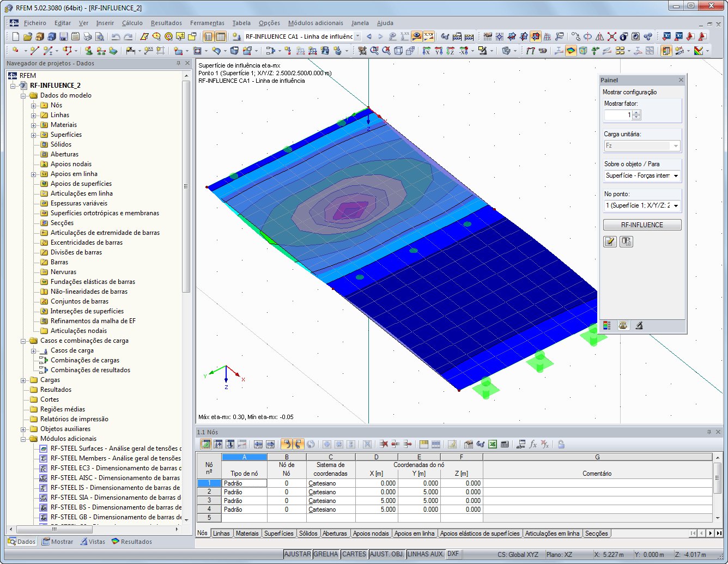728x564 pixels.
Task: Click the view in X direction icon
Action: (427, 51)
